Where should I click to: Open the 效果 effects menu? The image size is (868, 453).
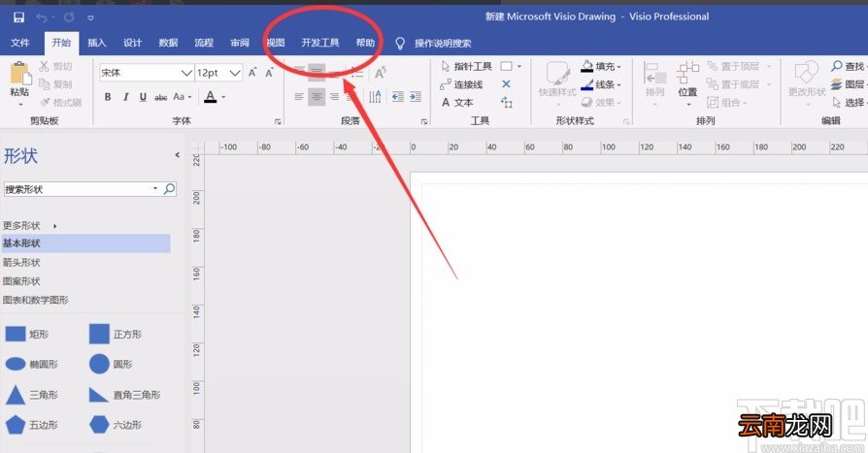[x=601, y=102]
